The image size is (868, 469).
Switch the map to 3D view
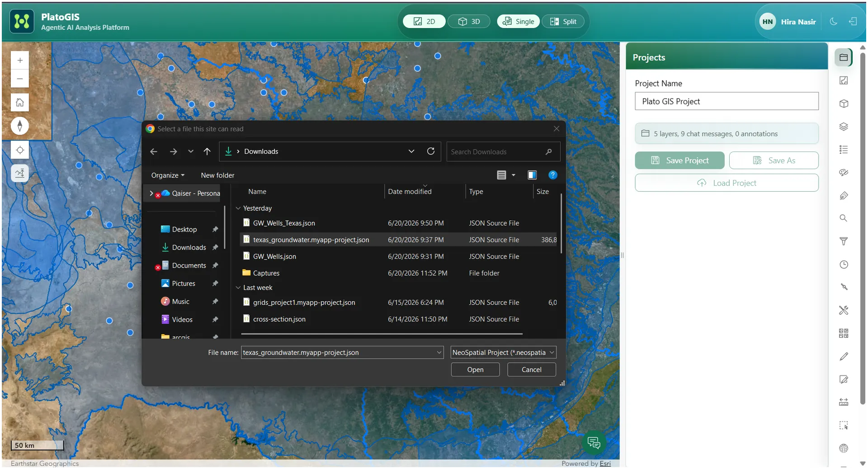[469, 21]
